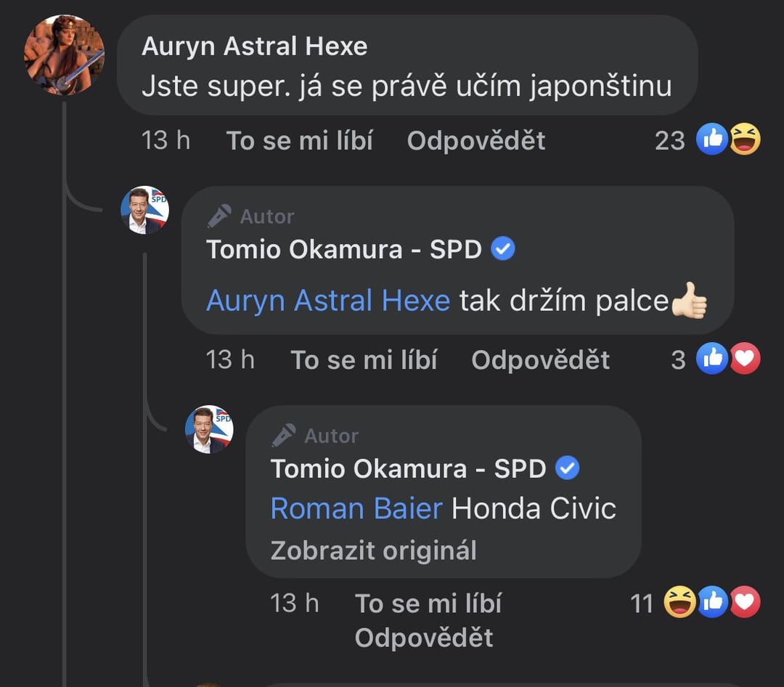Open the Roman Baier mention link
784x687 pixels.
pyautogui.click(x=356, y=509)
